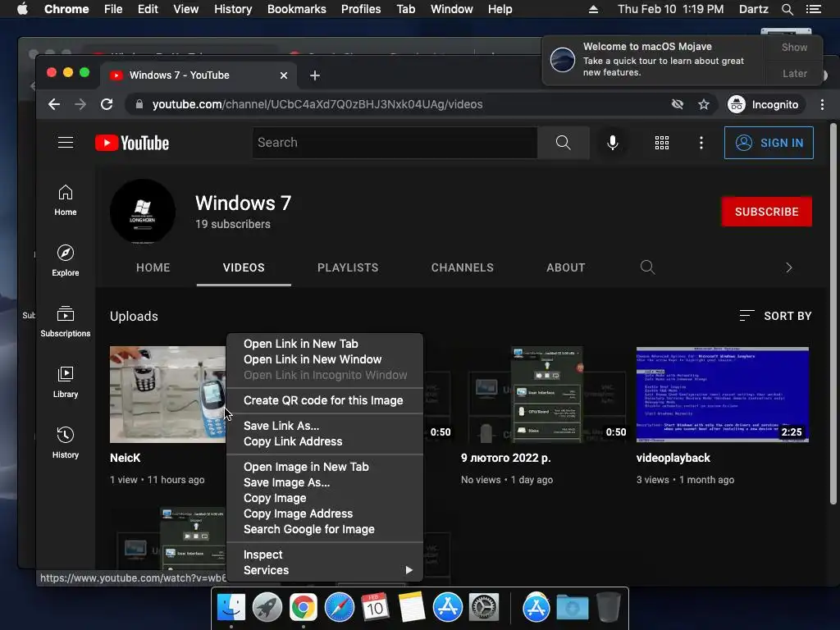
Task: Expand the Services submenu
Action: (x=325, y=570)
